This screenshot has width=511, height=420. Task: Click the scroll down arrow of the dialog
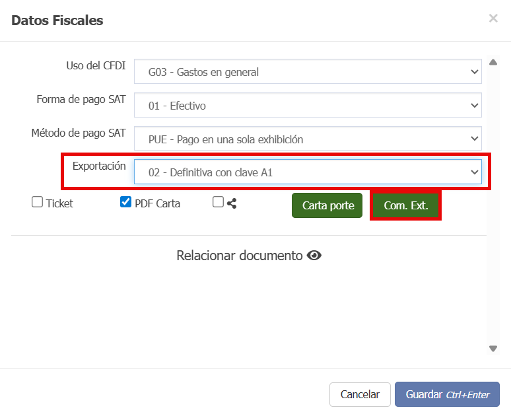coord(493,349)
